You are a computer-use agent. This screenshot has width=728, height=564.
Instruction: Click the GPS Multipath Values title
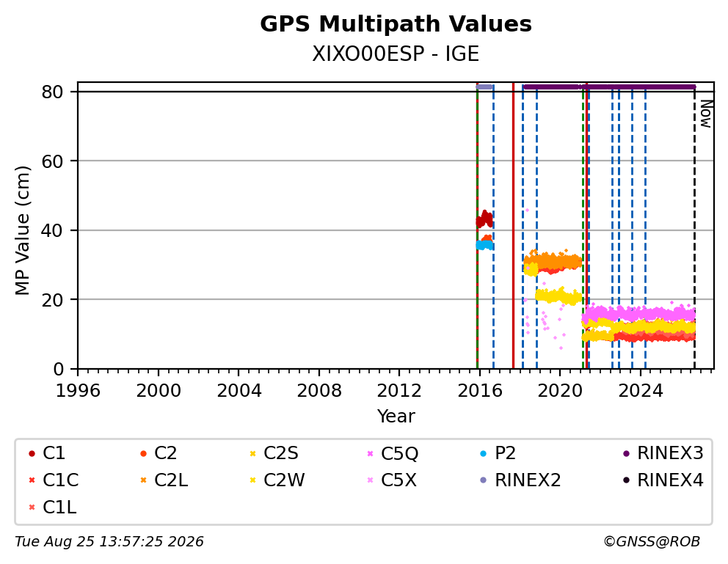tap(396, 24)
